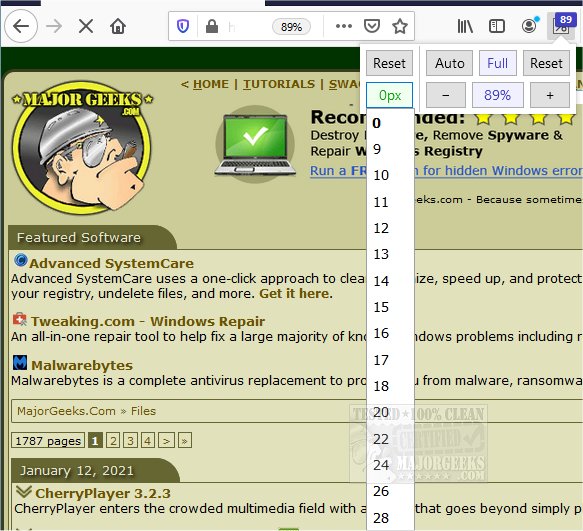Open the Malwarebytes link
Image resolution: width=583 pixels, height=531 pixels.
82,365
